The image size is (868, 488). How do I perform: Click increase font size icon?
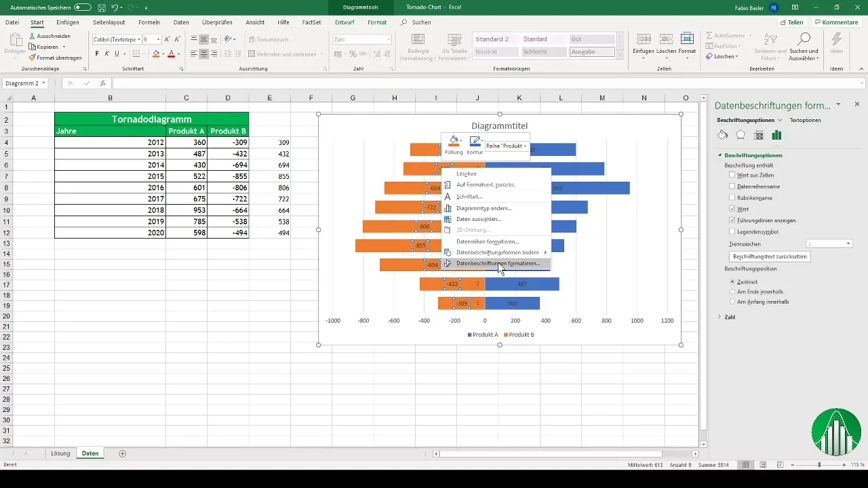tap(167, 39)
